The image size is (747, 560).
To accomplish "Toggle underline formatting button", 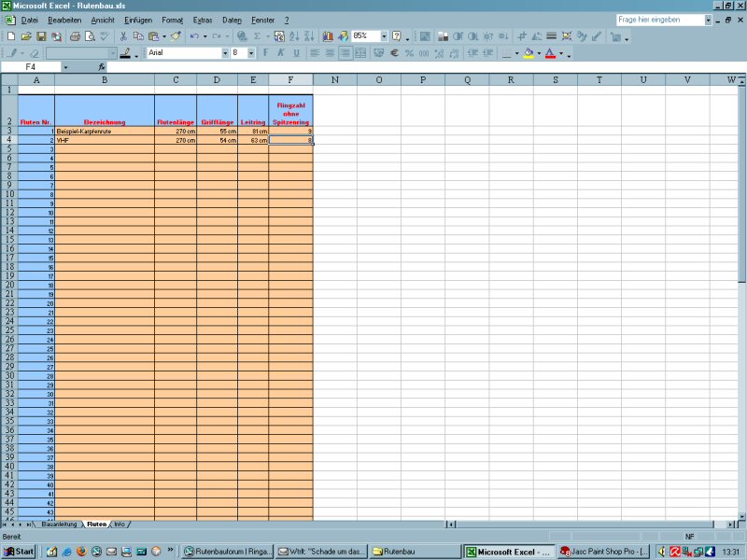I will click(x=296, y=53).
